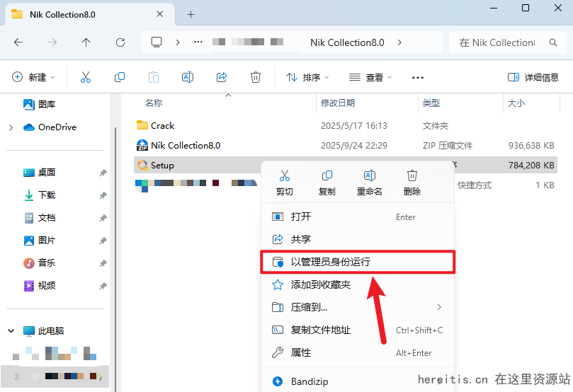Image resolution: width=573 pixels, height=392 pixels.
Task: Select Rename (重命名) in the context menu
Action: point(370,183)
